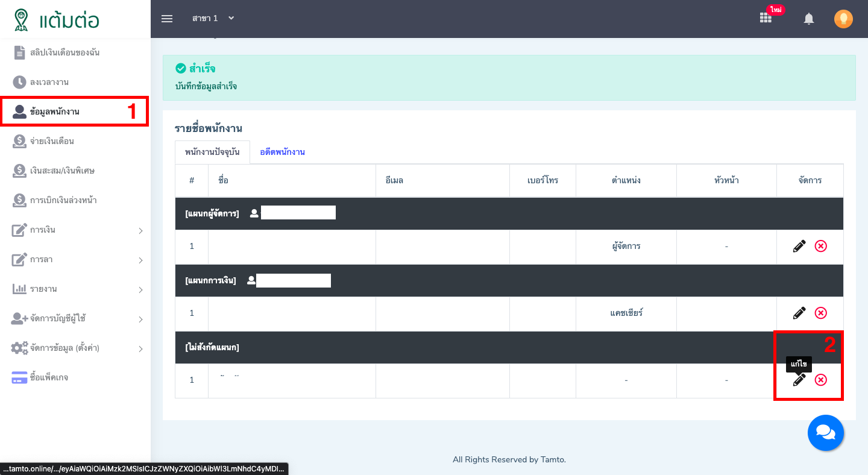This screenshot has height=475, width=868.
Task: Delete the employee in ไม่สังกัดแผนก section
Action: pos(820,380)
